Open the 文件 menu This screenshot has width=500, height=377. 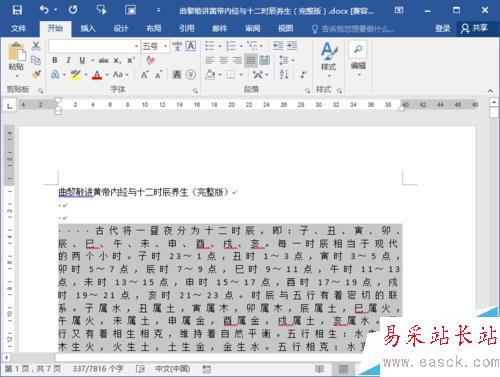click(x=18, y=28)
